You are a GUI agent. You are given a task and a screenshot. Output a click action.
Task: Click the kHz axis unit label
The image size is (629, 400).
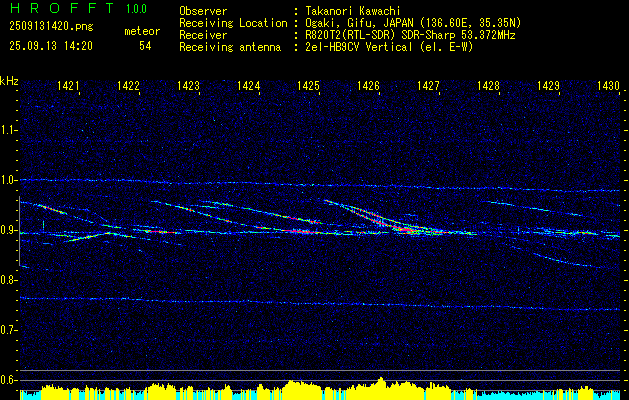(9, 81)
